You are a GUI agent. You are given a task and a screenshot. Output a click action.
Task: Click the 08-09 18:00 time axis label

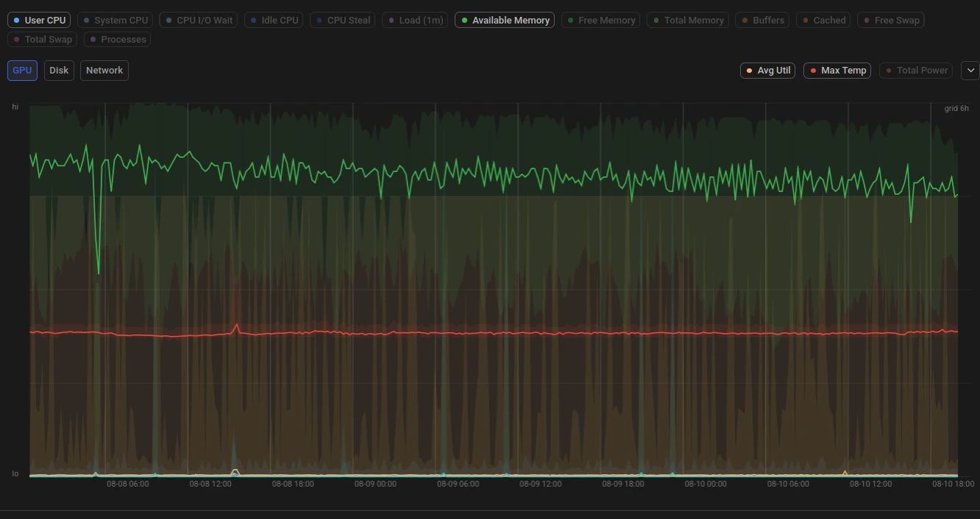[623, 484]
